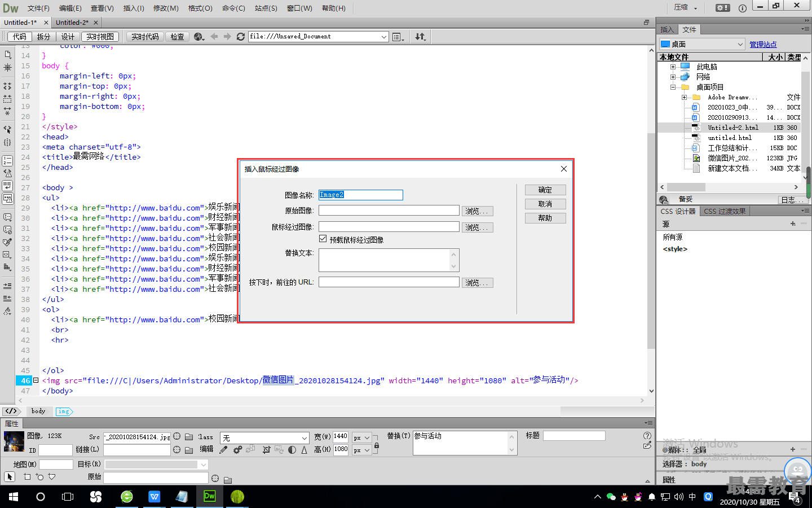The height and width of the screenshot is (508, 812).
Task: Click the Src browse folder icon
Action: point(189,437)
